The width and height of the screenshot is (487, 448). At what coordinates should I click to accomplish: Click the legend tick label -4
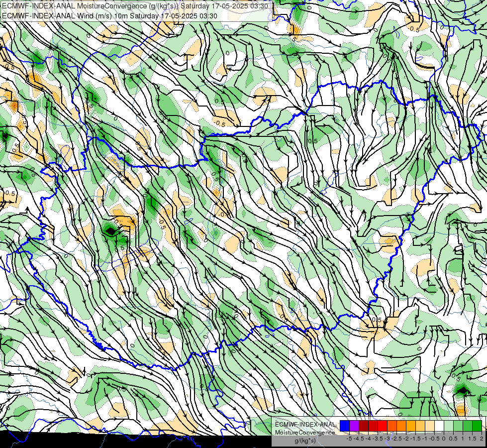[368, 439]
